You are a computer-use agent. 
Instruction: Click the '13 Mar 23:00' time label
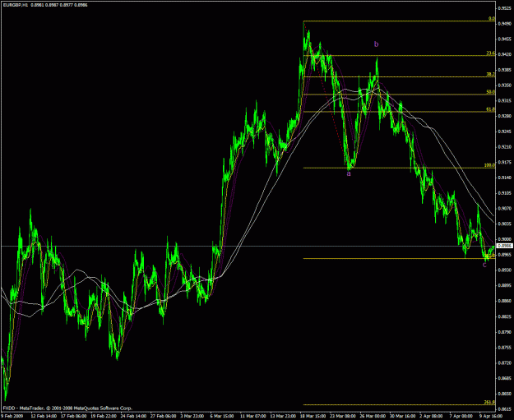pyautogui.click(x=283, y=416)
